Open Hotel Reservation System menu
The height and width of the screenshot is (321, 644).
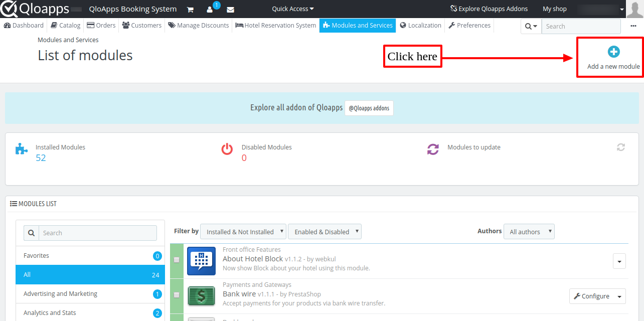(x=276, y=25)
